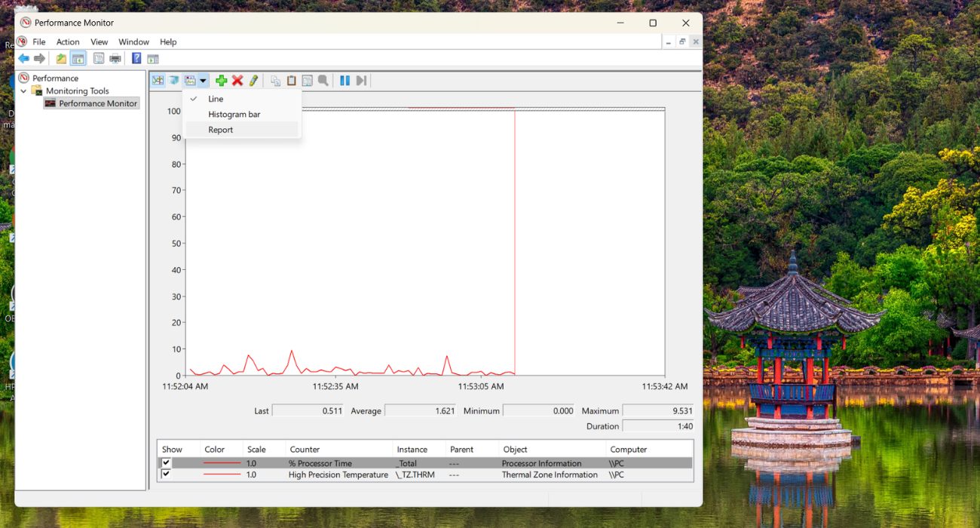Open the View menu

pos(100,42)
